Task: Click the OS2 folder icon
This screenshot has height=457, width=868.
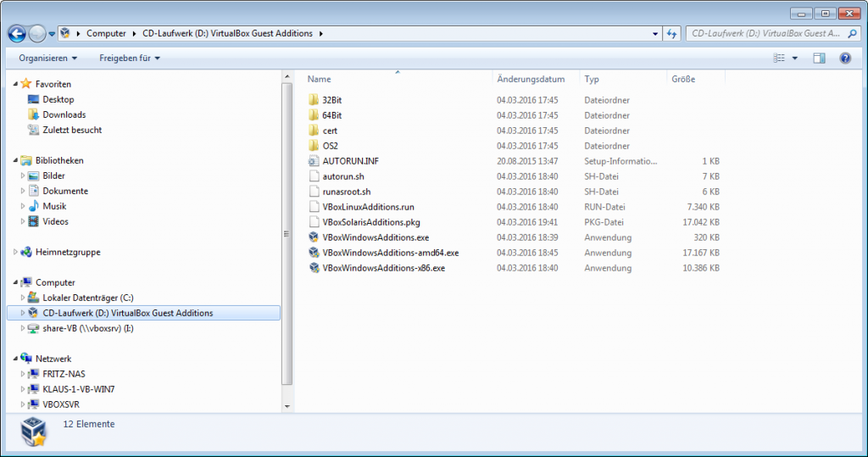Action: tap(314, 146)
